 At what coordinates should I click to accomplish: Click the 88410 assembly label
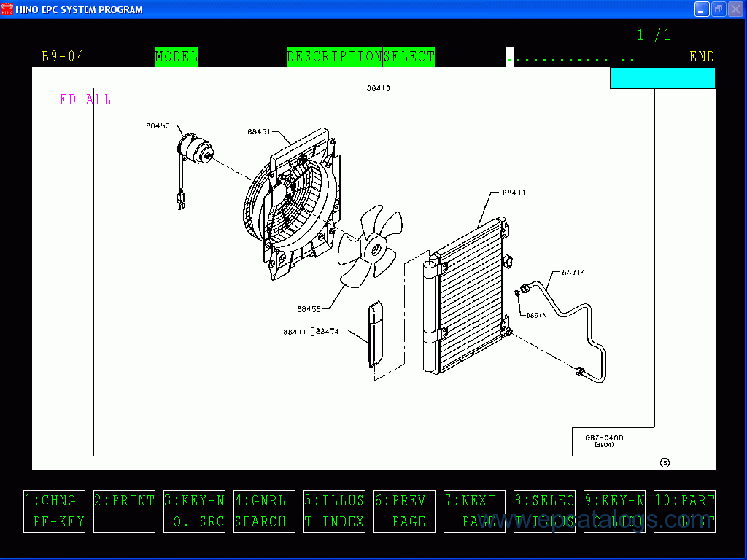[379, 88]
